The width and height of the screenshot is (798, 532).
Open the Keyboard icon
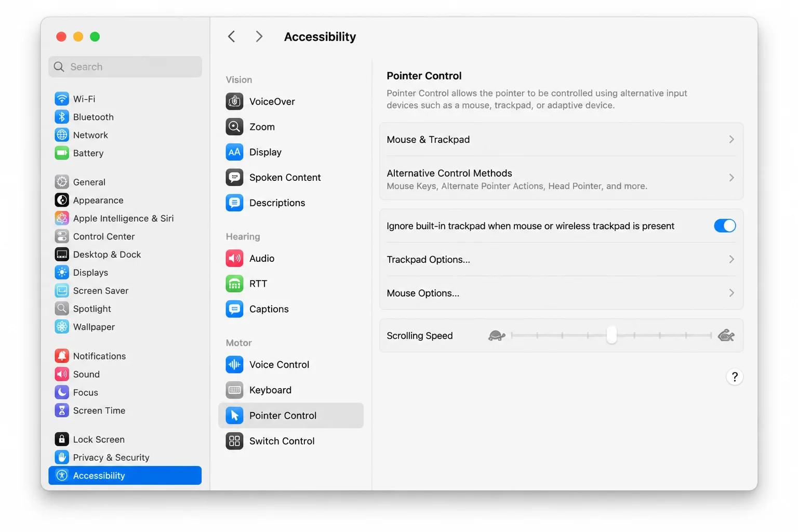(x=234, y=390)
